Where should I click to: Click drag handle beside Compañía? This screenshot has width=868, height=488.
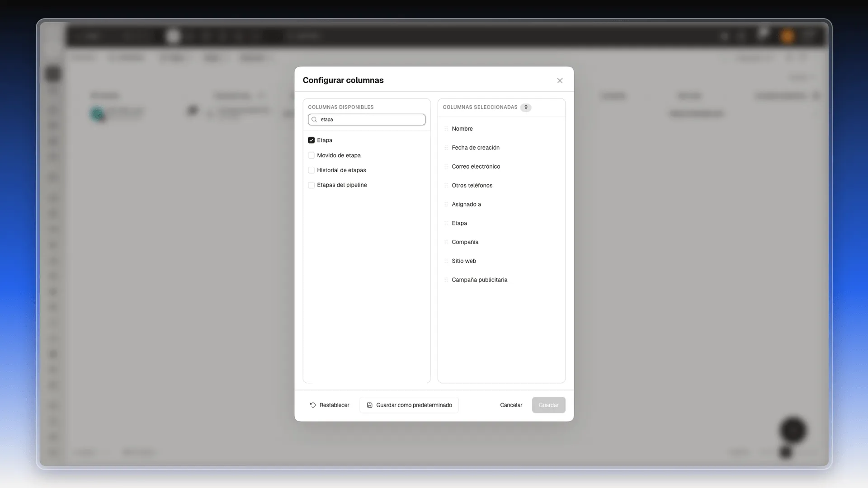pos(446,242)
